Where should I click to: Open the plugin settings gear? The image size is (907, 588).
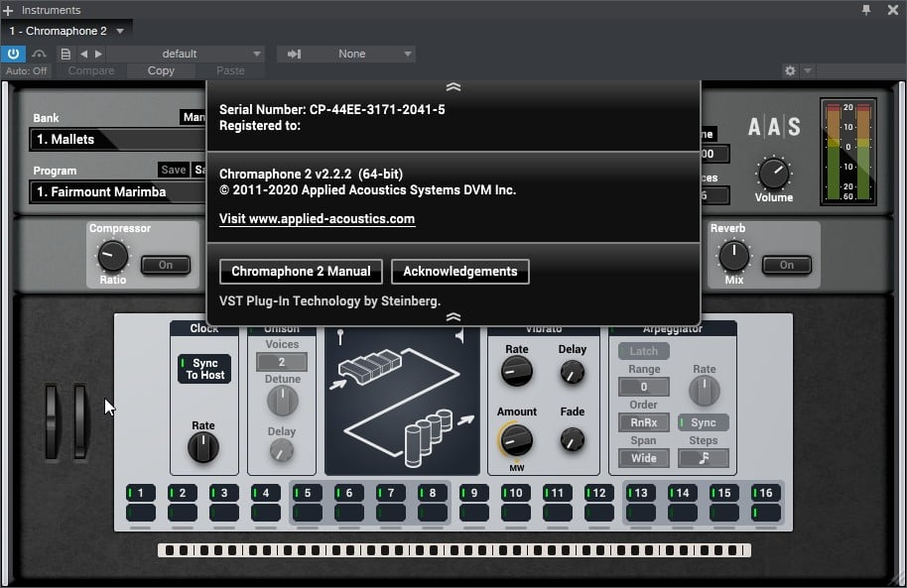790,70
